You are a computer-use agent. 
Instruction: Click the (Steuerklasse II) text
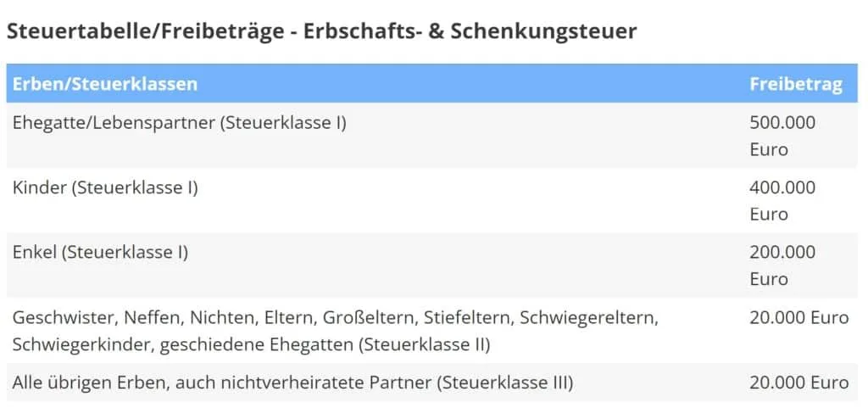pyautogui.click(x=424, y=344)
